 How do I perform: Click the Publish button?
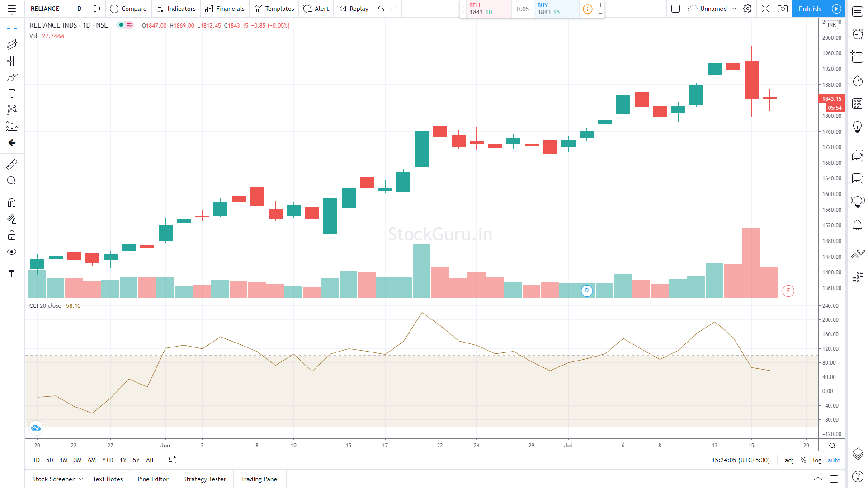point(809,9)
